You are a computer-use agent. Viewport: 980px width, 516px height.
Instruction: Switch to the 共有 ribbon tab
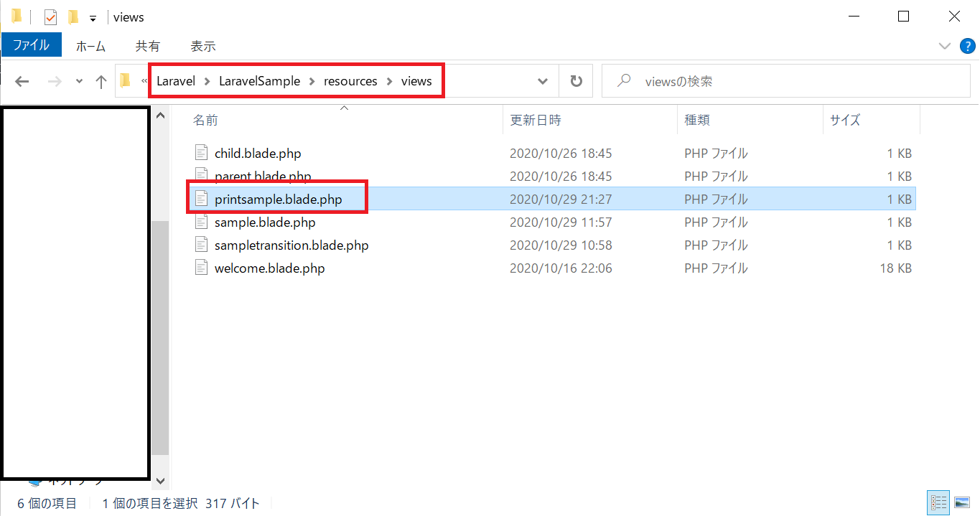tap(147, 46)
